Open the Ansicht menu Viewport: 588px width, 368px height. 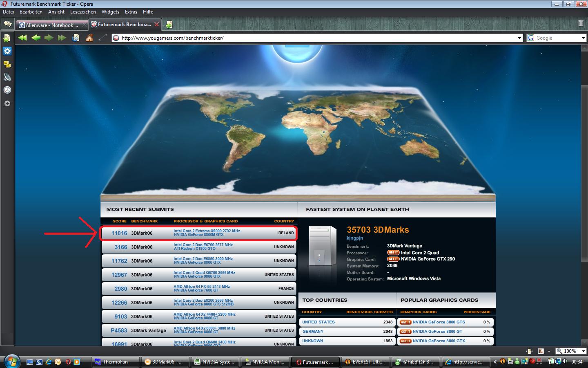56,12
